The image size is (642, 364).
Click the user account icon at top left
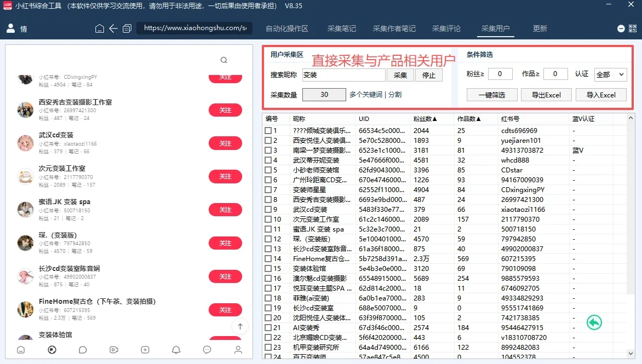pyautogui.click(x=10, y=28)
